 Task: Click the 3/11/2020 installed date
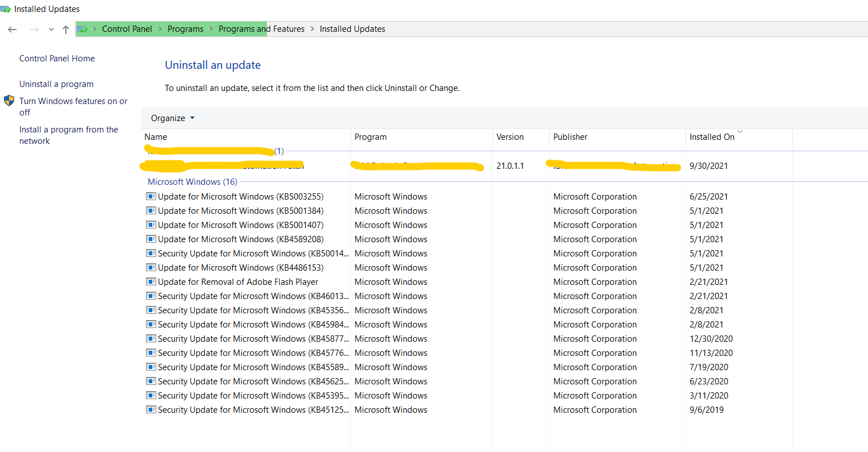tap(709, 396)
